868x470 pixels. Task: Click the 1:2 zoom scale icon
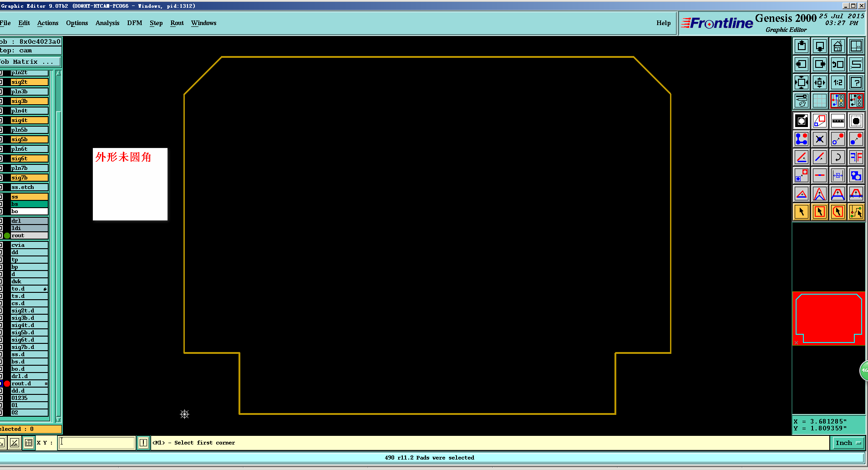tap(838, 82)
